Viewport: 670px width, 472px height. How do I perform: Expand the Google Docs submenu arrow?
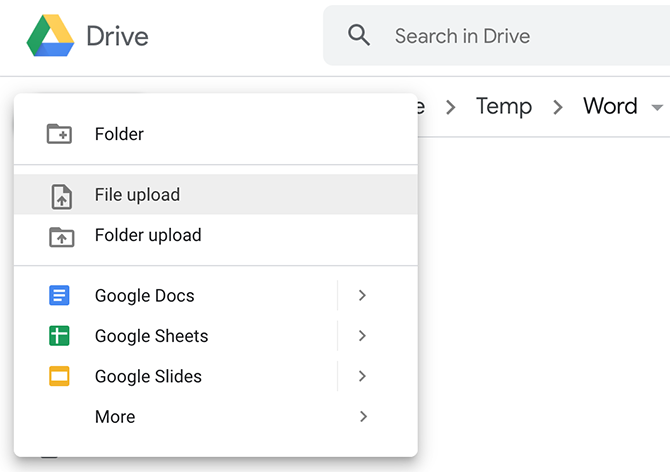pos(362,296)
